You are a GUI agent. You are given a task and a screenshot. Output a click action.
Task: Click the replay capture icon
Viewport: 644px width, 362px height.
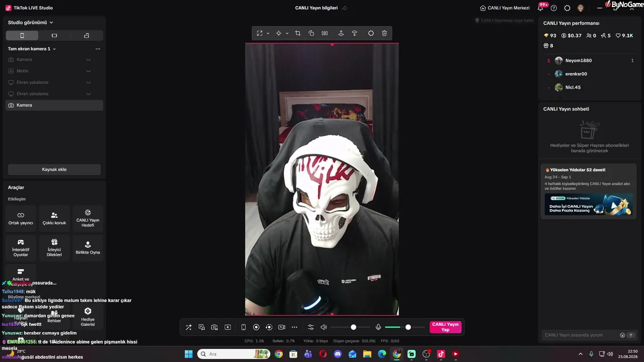point(269,327)
